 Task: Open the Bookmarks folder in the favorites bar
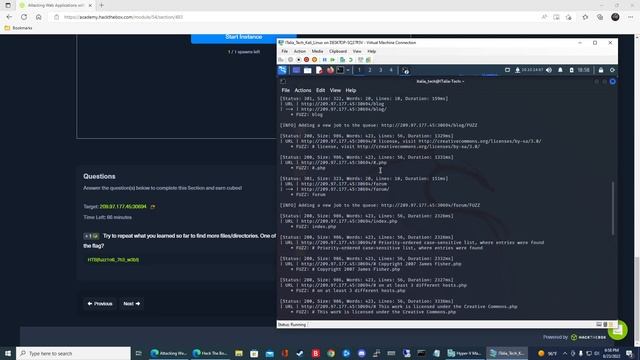[x=18, y=28]
